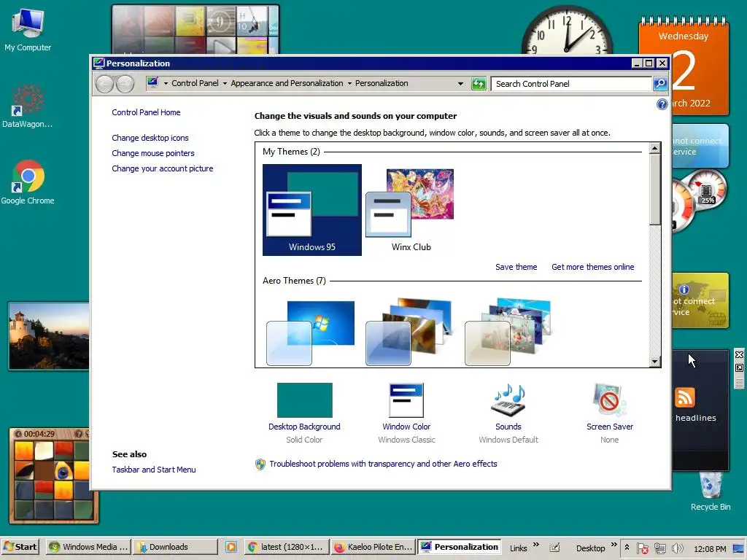747x560 pixels.
Task: Click the Back navigation arrow in Personalization
Action: coord(104,84)
